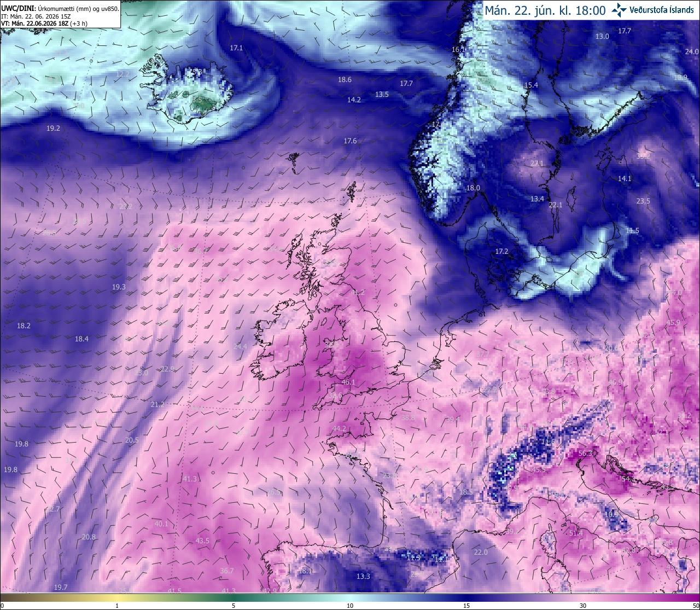Select the Mán. 22. jún. kl. 18:00 timestamp
Viewport: 700px width, 610px height.
[x=545, y=10]
